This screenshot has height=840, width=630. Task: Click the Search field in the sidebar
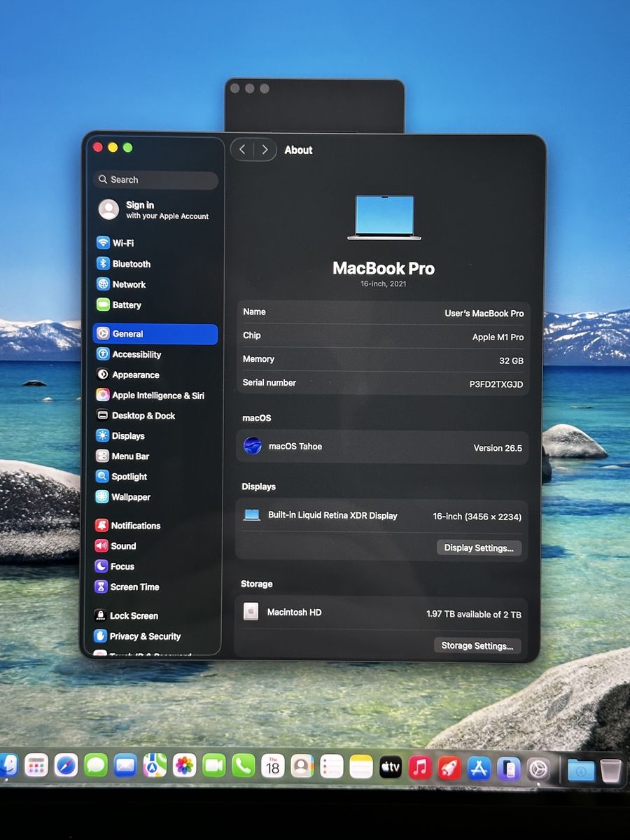(x=155, y=180)
